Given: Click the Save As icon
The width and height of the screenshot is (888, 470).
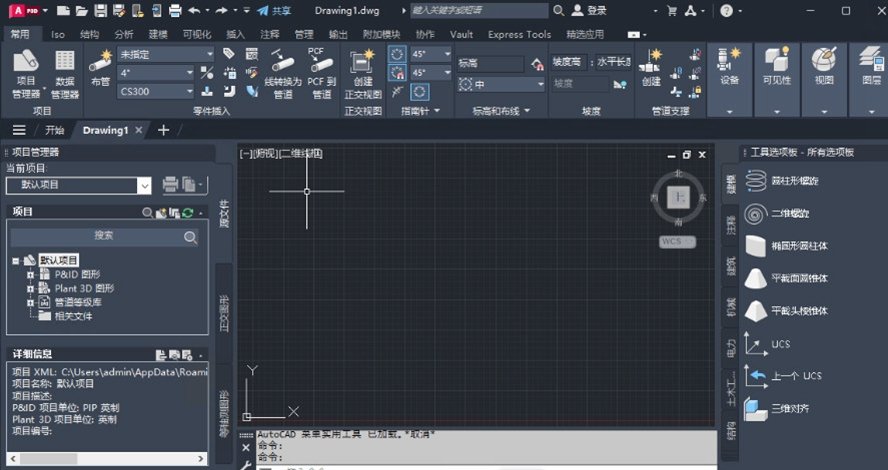Looking at the screenshot, I should click(x=119, y=10).
